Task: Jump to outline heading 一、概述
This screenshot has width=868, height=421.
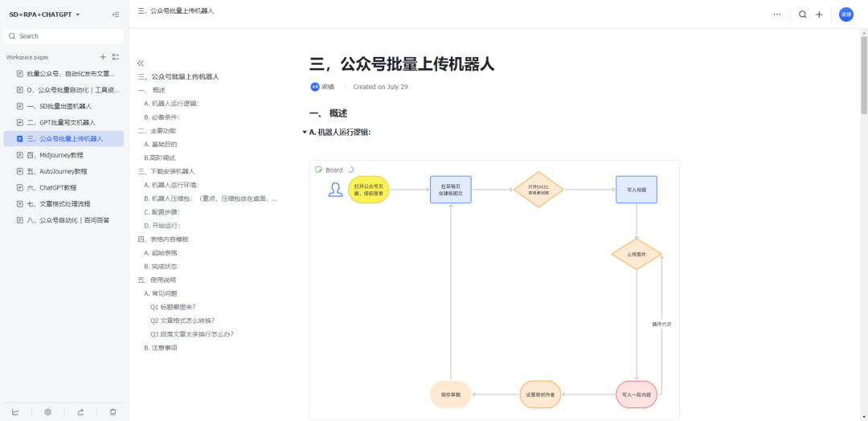Action: point(152,90)
